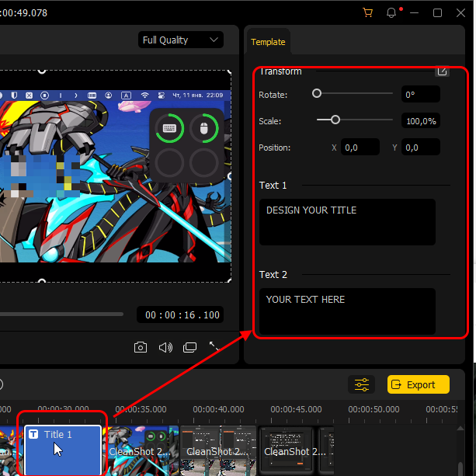Click timeline ruler mark 00:00:40.000
The width and height of the screenshot is (476, 476).
pos(218,409)
